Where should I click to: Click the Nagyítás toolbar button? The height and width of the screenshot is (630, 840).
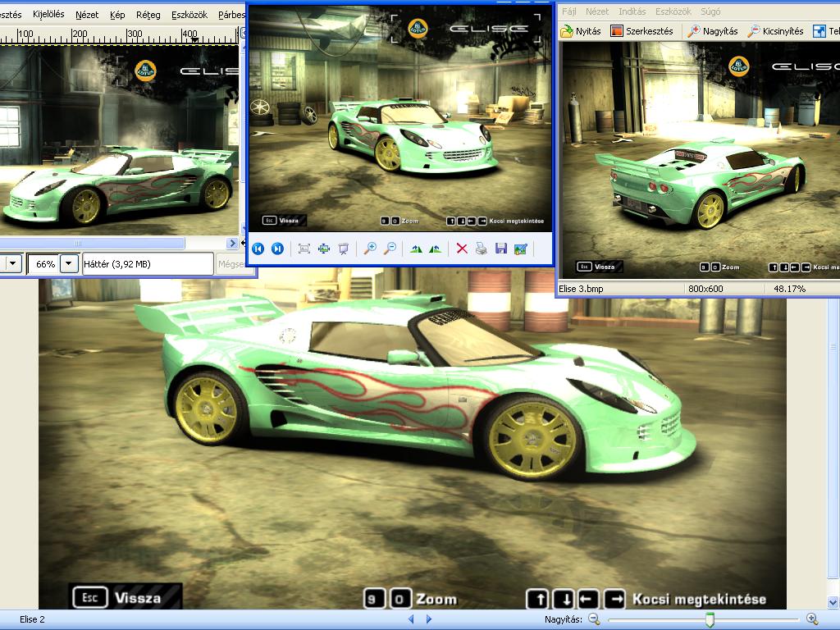713,31
